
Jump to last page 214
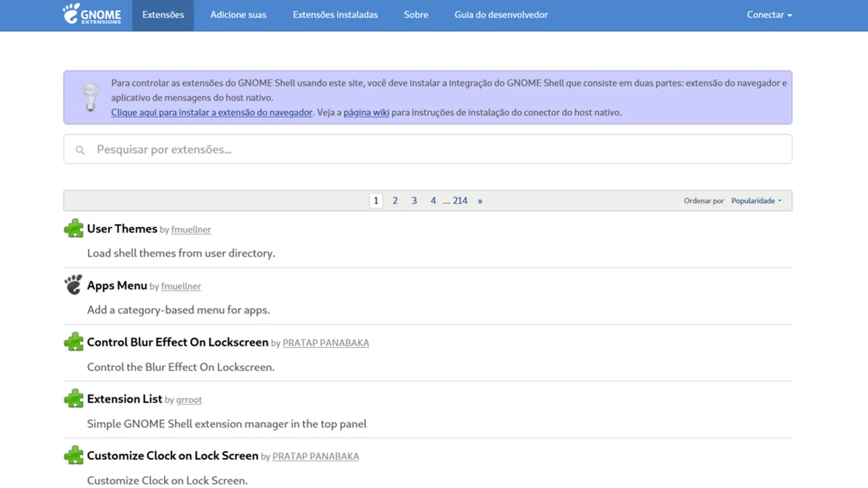[460, 201]
